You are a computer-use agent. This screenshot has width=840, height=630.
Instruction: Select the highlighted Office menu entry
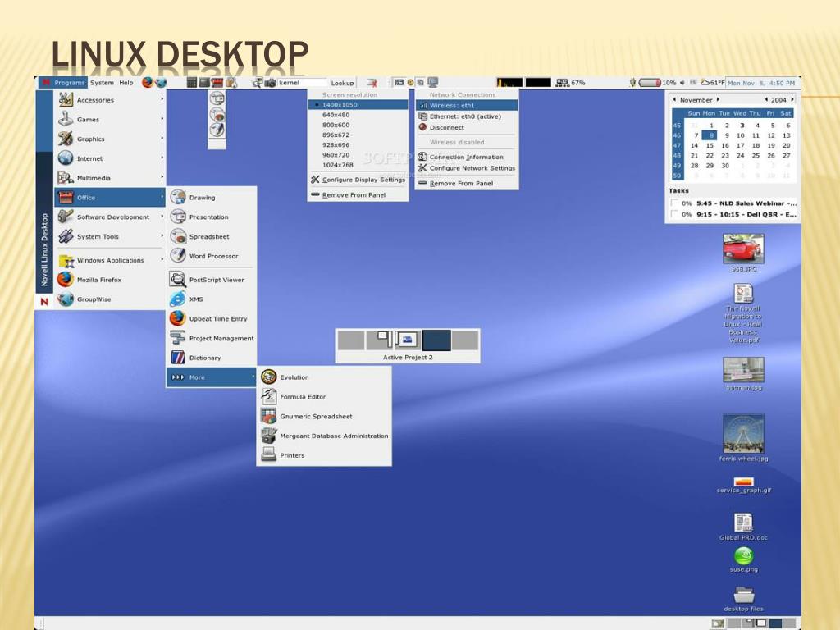pos(111,197)
